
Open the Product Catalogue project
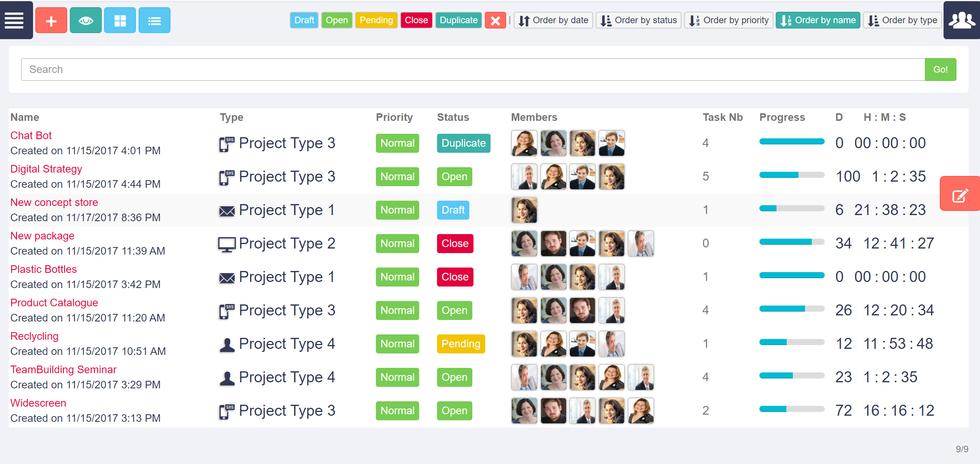54,302
